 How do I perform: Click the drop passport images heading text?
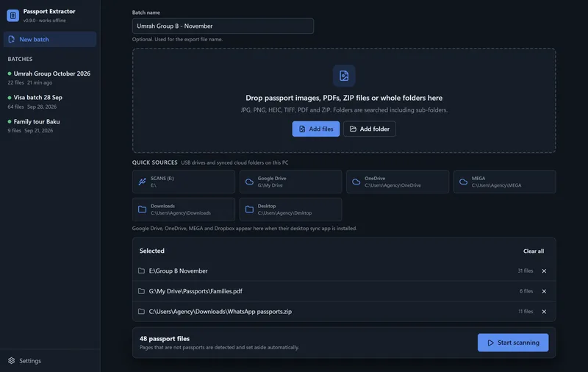point(344,98)
